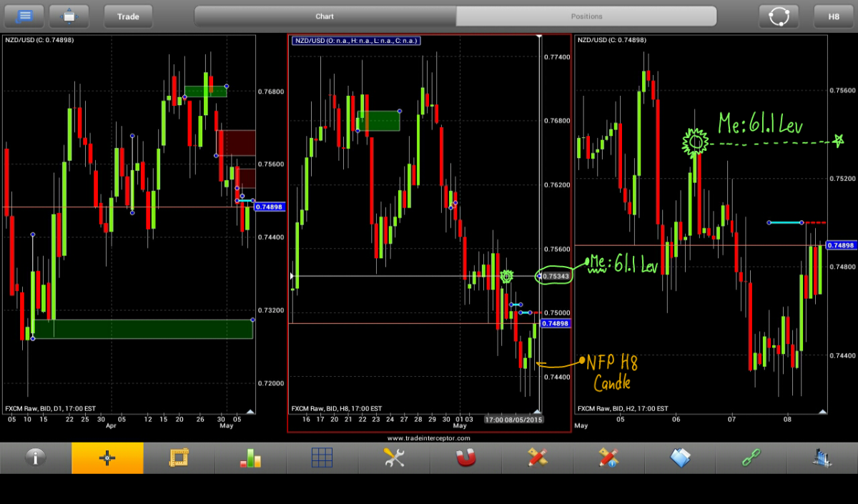Click the small triangle at H8 chart bottom-right corner

pos(536,411)
